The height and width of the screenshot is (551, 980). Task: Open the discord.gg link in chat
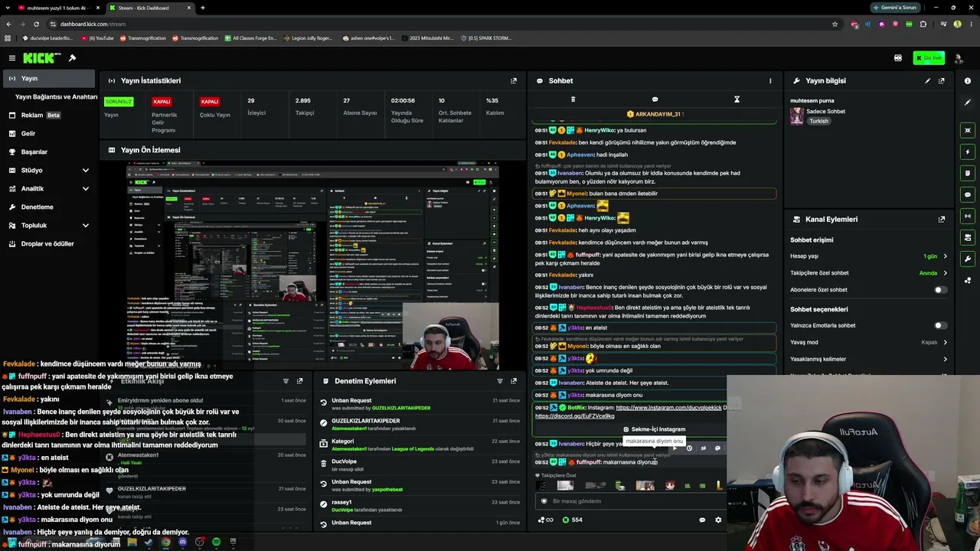574,416
